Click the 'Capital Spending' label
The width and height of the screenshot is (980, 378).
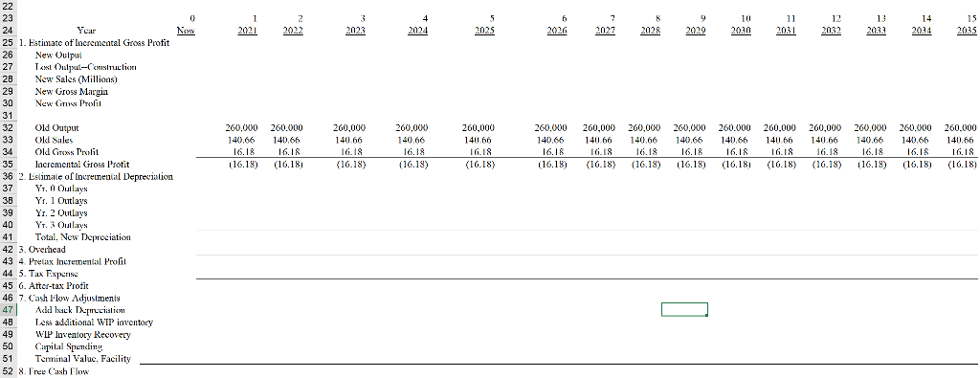click(69, 346)
